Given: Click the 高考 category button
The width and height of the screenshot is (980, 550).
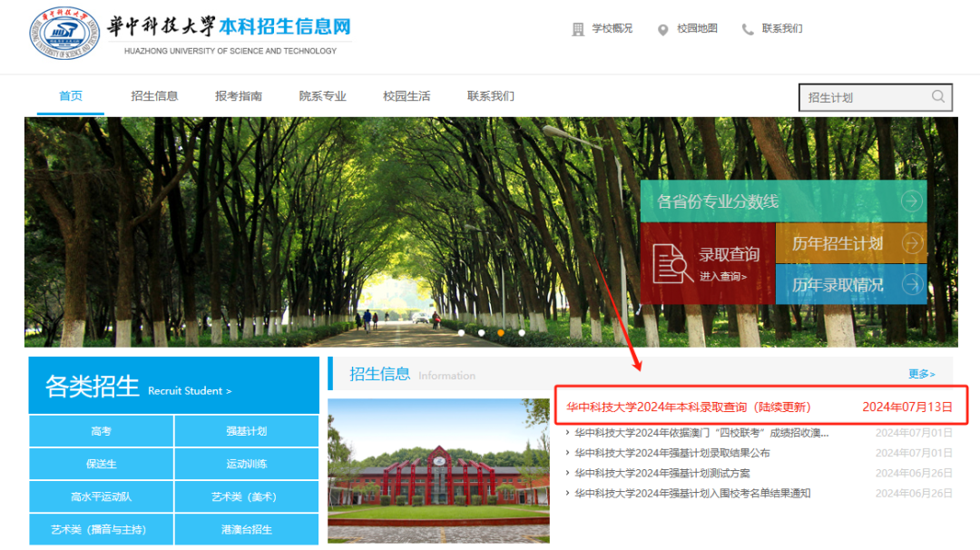Looking at the screenshot, I should (x=102, y=431).
